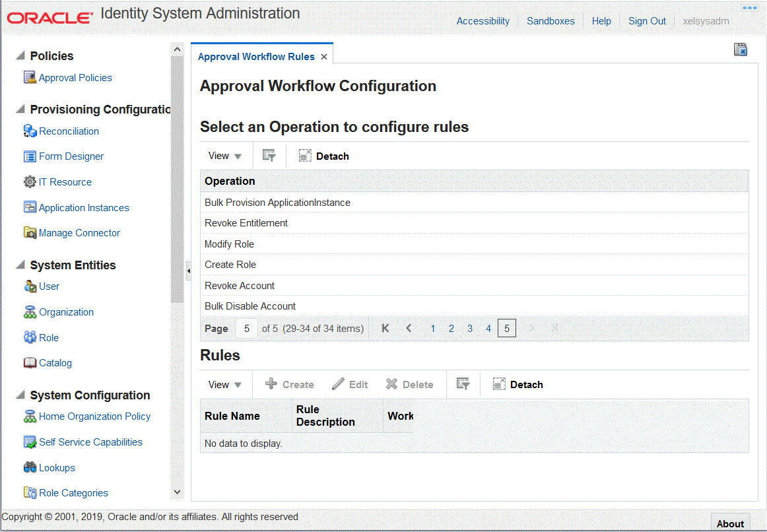Click Sign Out
767x532 pixels.
647,21
